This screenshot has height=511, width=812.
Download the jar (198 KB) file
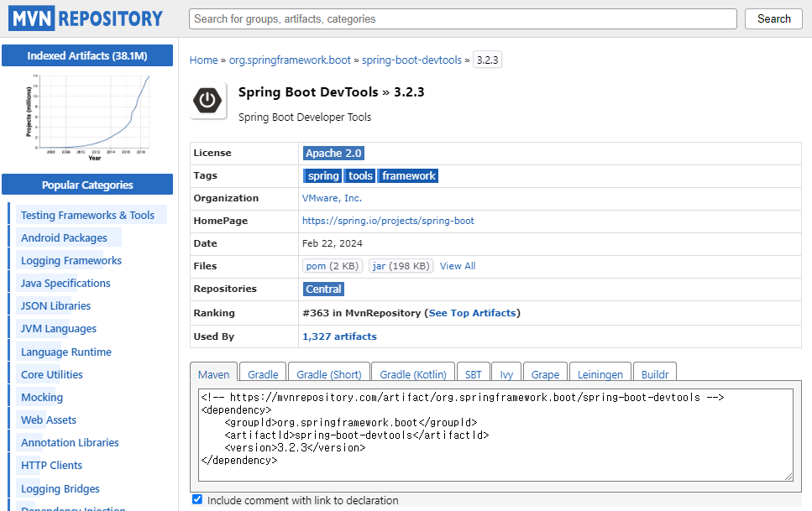click(401, 266)
